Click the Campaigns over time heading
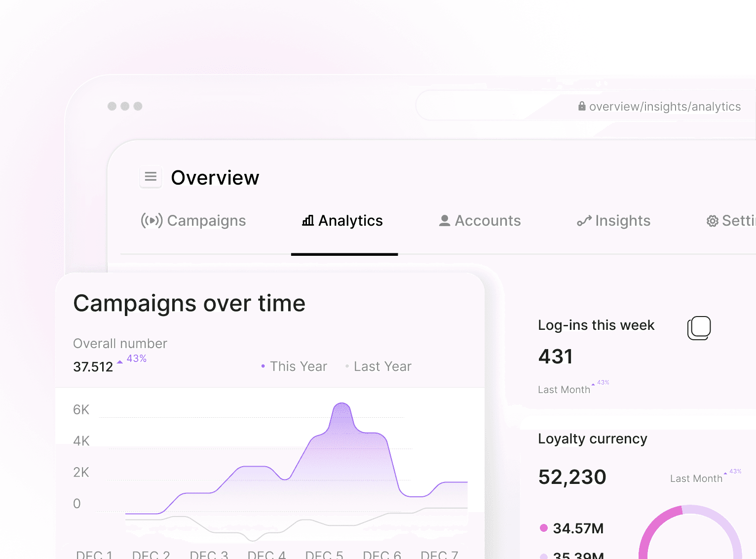The image size is (756, 559). [x=189, y=303]
